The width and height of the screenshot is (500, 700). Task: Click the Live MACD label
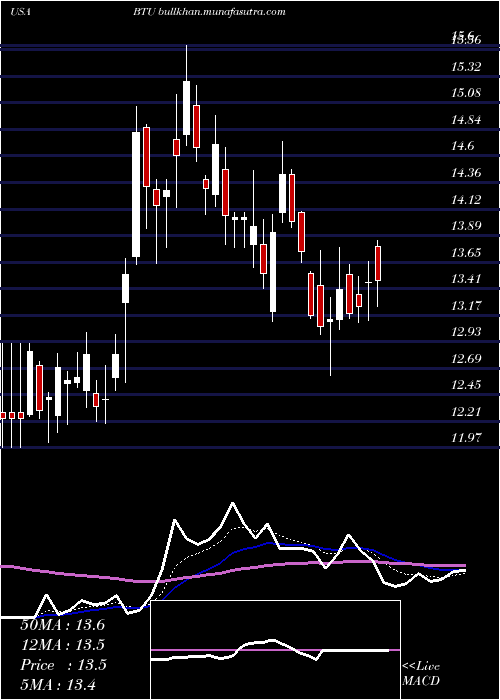click(421, 674)
